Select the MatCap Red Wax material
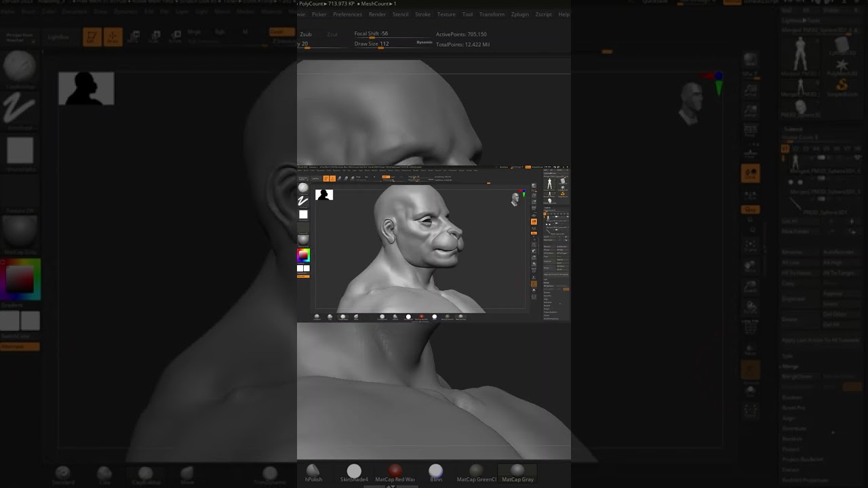The width and height of the screenshot is (868, 488). pos(395,472)
